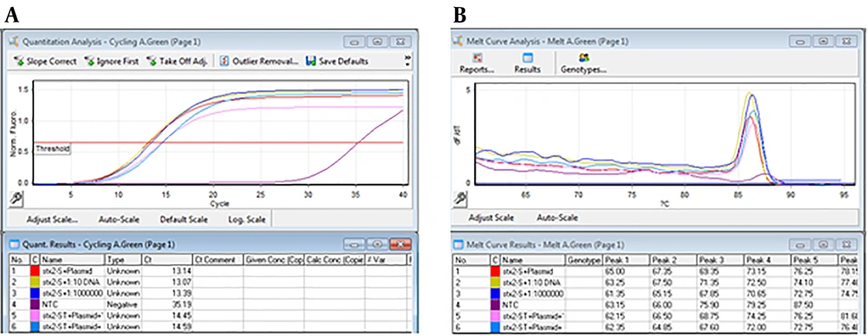The height and width of the screenshot is (336, 868).
Task: Click Auto-Scale in Melt Curve Analysis window
Action: coord(557,218)
